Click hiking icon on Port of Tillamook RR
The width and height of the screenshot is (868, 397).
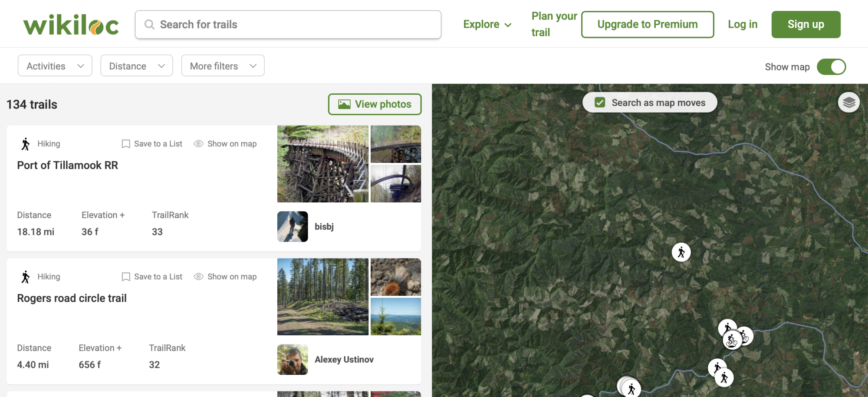(26, 144)
